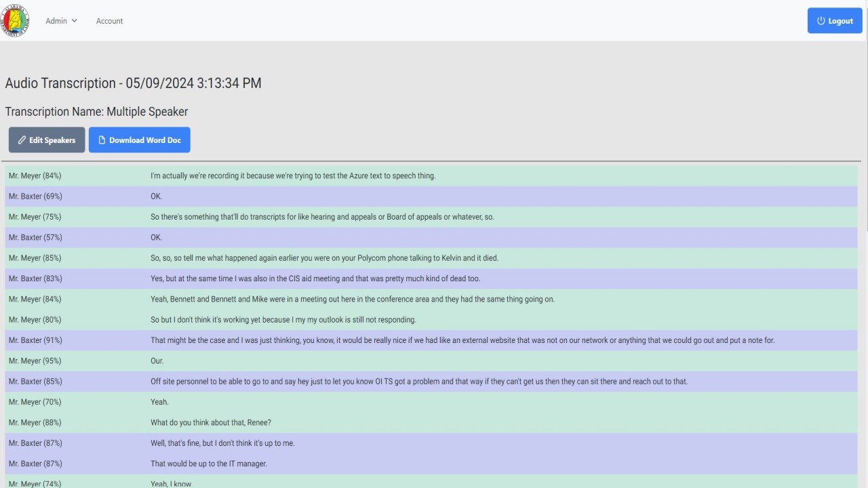Viewport: 868px width, 488px height.
Task: Click the 'That would be up to the IT manager' row
Action: coord(209,464)
